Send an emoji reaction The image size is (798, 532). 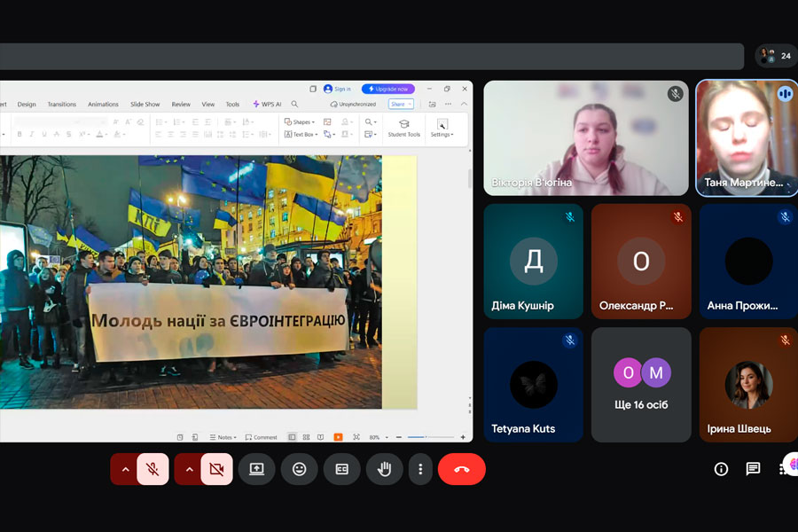point(299,469)
